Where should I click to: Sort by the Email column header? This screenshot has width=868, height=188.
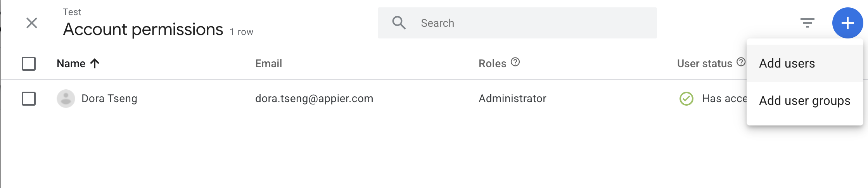click(268, 64)
